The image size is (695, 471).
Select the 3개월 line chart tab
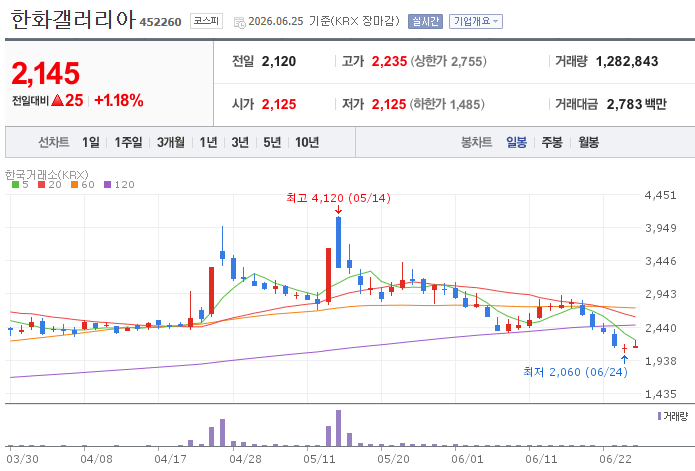click(x=171, y=142)
